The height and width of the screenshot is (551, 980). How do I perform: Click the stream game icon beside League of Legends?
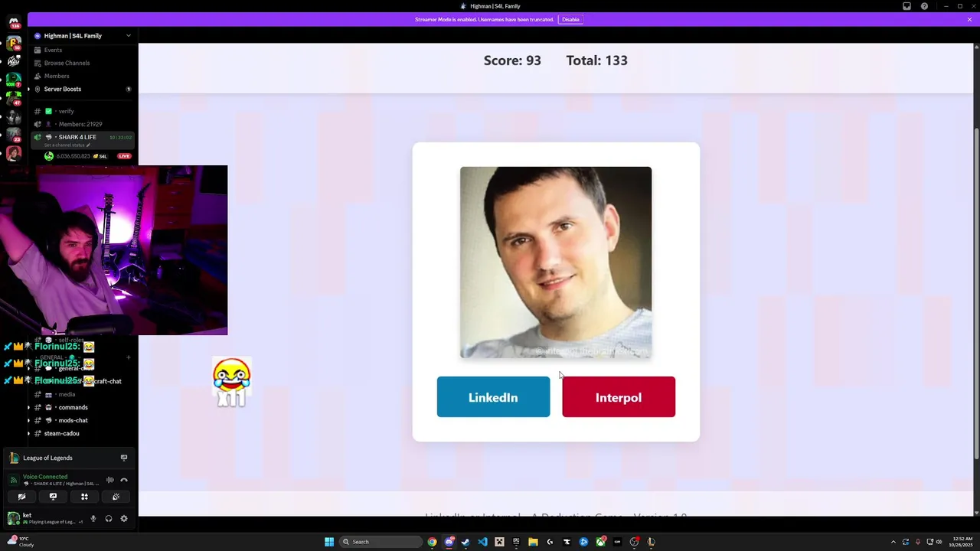(x=123, y=458)
